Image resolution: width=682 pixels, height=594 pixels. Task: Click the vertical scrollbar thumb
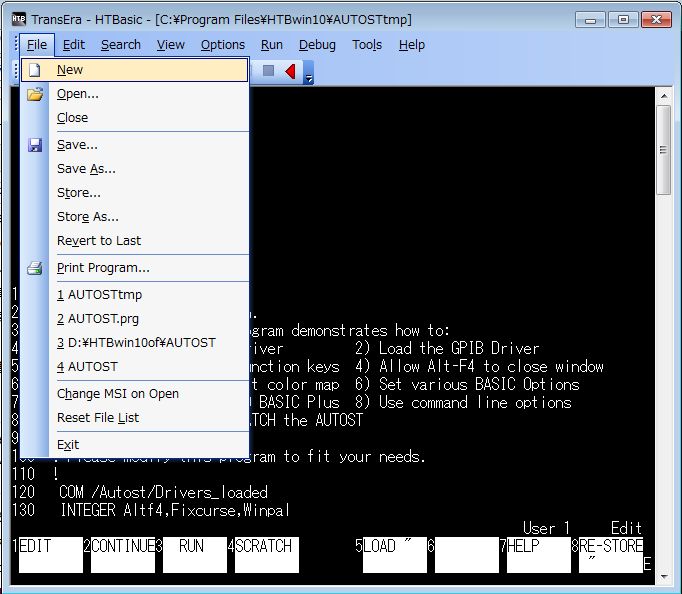click(664, 150)
